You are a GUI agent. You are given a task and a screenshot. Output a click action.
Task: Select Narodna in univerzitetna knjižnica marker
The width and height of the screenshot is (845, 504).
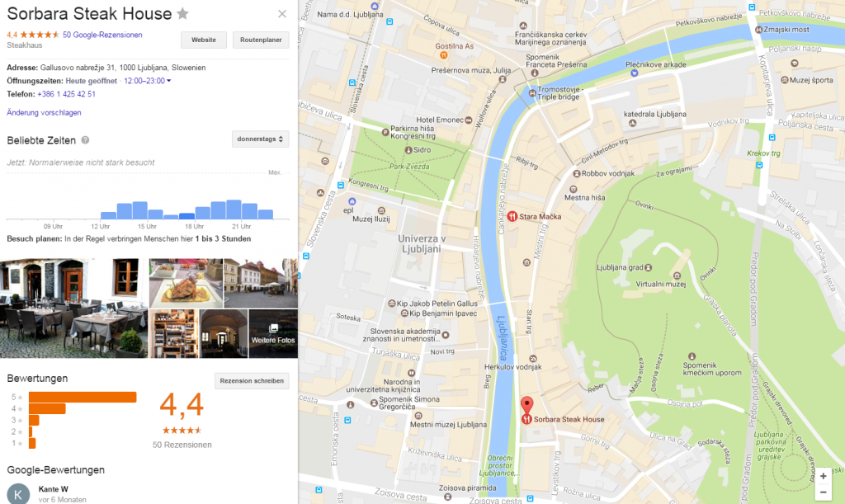pyautogui.click(x=411, y=373)
